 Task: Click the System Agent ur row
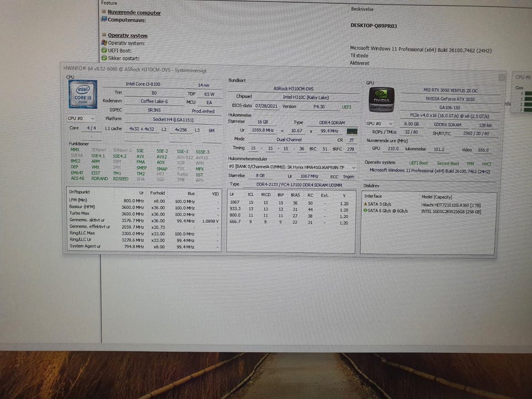click(144, 247)
